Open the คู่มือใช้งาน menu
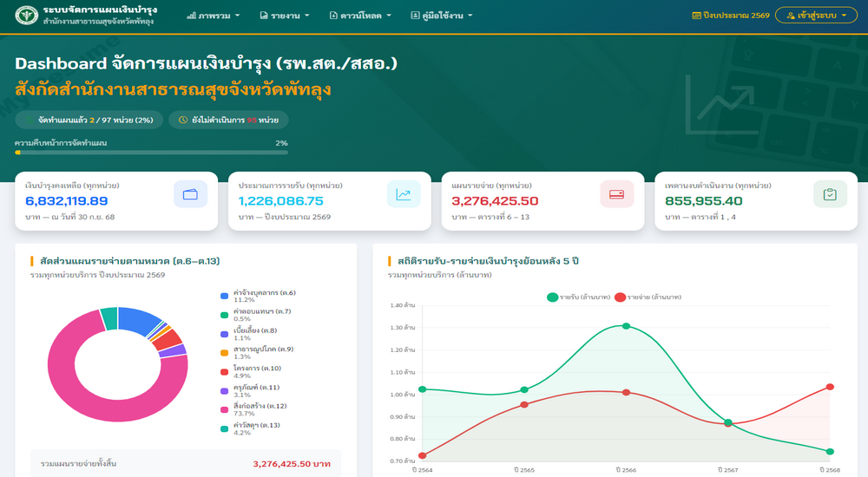Viewport: 868px width, 477px height. pyautogui.click(x=442, y=16)
